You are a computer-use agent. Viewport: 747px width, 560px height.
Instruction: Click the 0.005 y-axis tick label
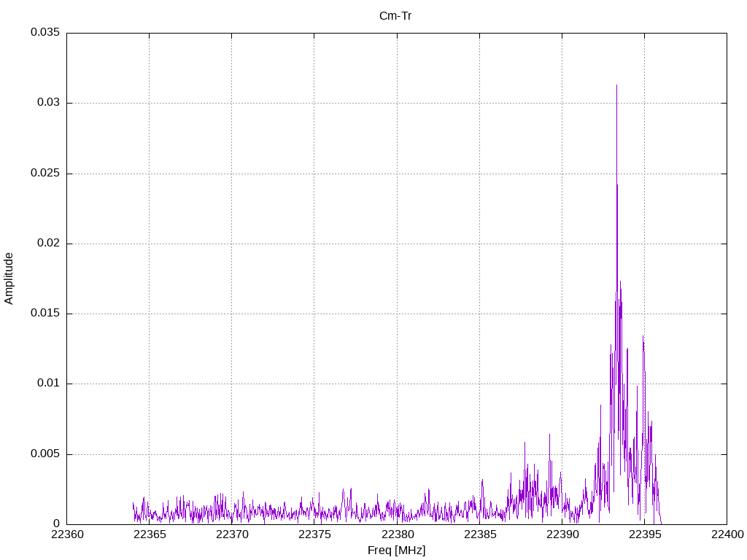[44, 454]
